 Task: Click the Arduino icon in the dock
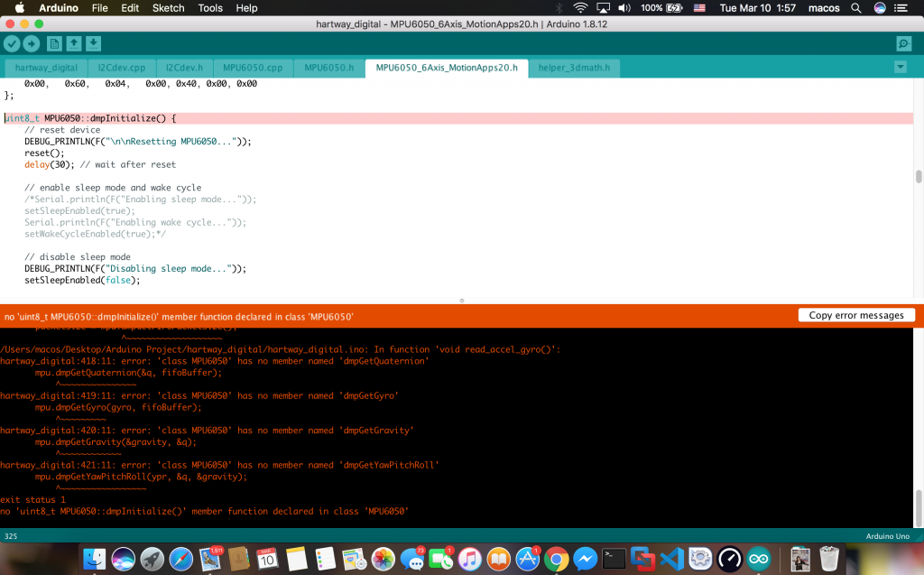758,559
